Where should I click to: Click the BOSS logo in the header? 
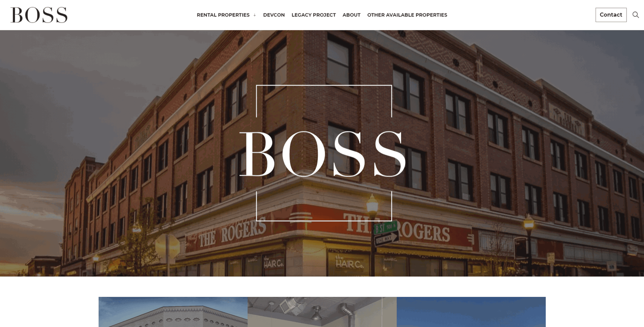tap(39, 15)
